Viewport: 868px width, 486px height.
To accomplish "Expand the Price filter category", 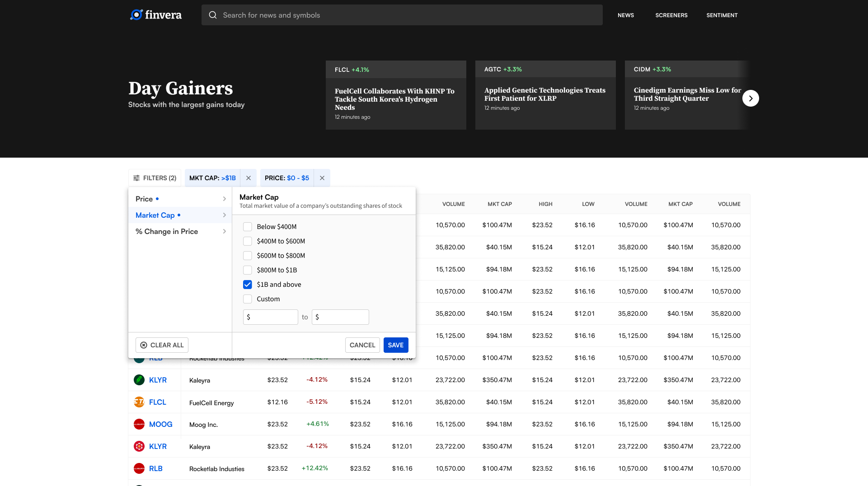I will pos(180,199).
